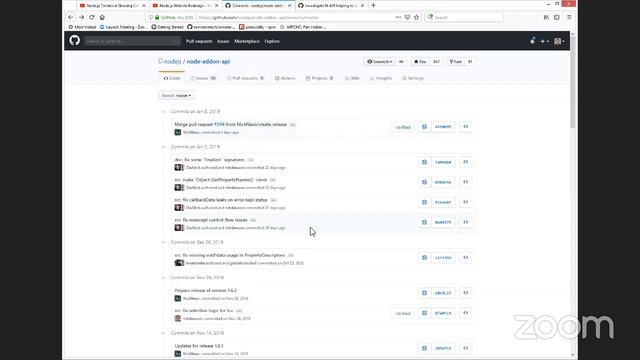Switch to the Node.js Website Redesign browser tab
640x360 pixels.
click(185, 6)
